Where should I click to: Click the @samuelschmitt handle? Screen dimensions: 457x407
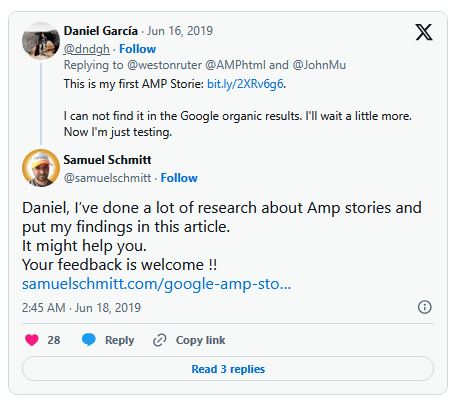point(107,178)
